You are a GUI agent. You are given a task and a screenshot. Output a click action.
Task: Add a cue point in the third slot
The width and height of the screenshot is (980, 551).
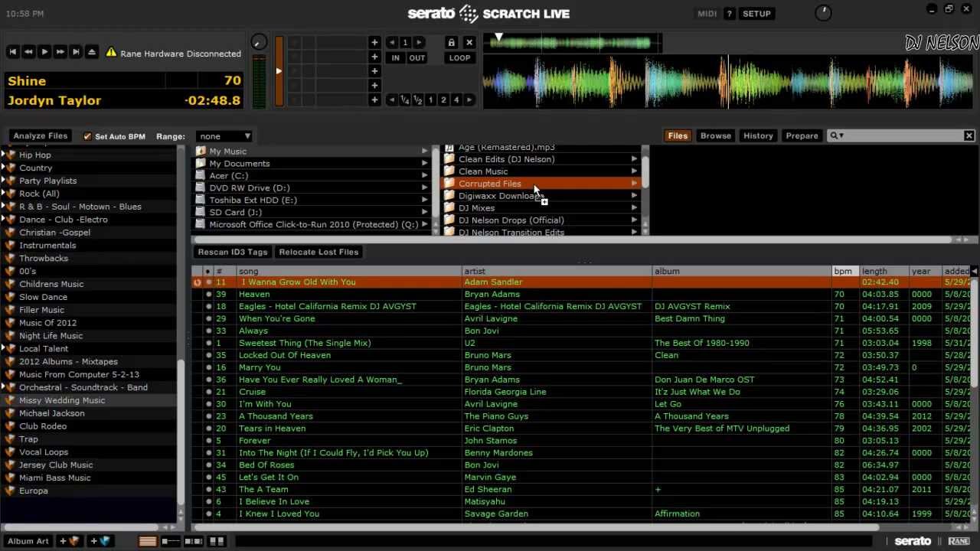(374, 71)
